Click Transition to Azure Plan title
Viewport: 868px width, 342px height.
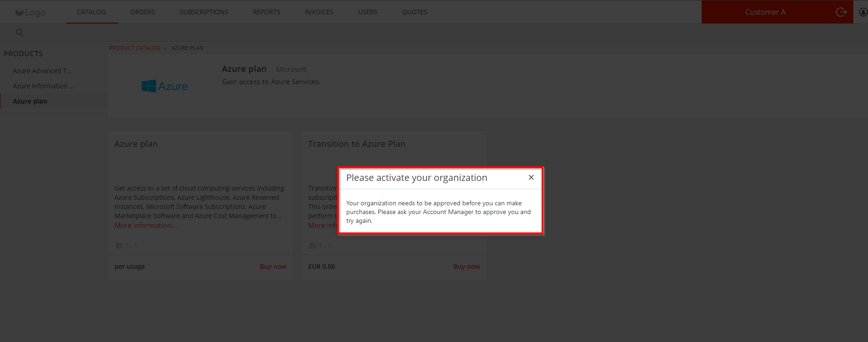357,144
